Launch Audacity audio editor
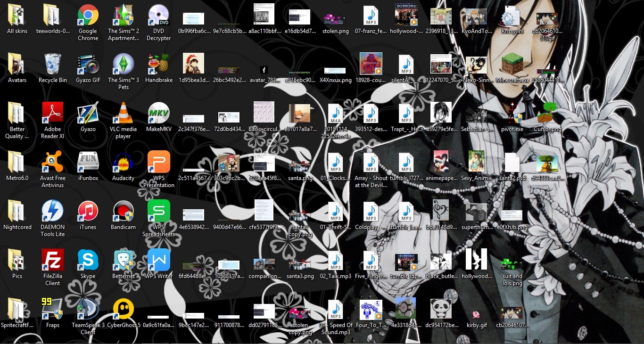644x344 pixels. 124,163
